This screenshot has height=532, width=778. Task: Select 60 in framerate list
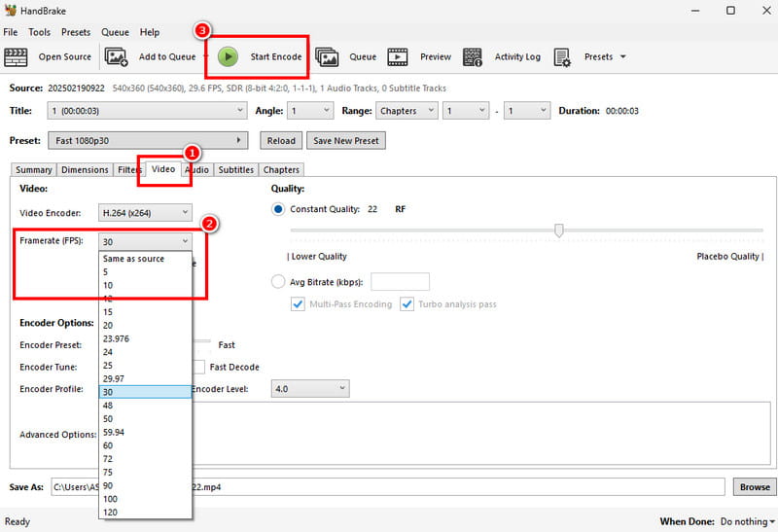tap(145, 445)
